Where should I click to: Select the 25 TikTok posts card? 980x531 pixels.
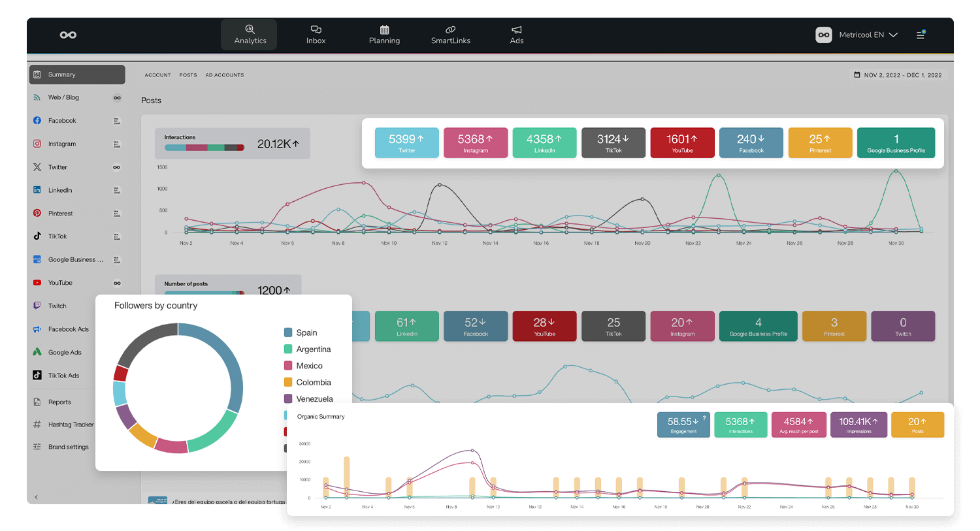click(x=613, y=326)
